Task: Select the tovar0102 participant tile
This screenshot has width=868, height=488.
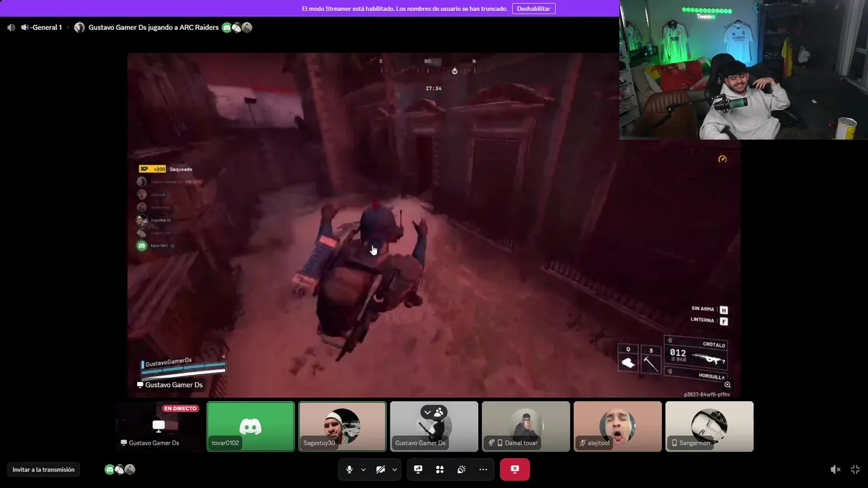Action: click(251, 426)
